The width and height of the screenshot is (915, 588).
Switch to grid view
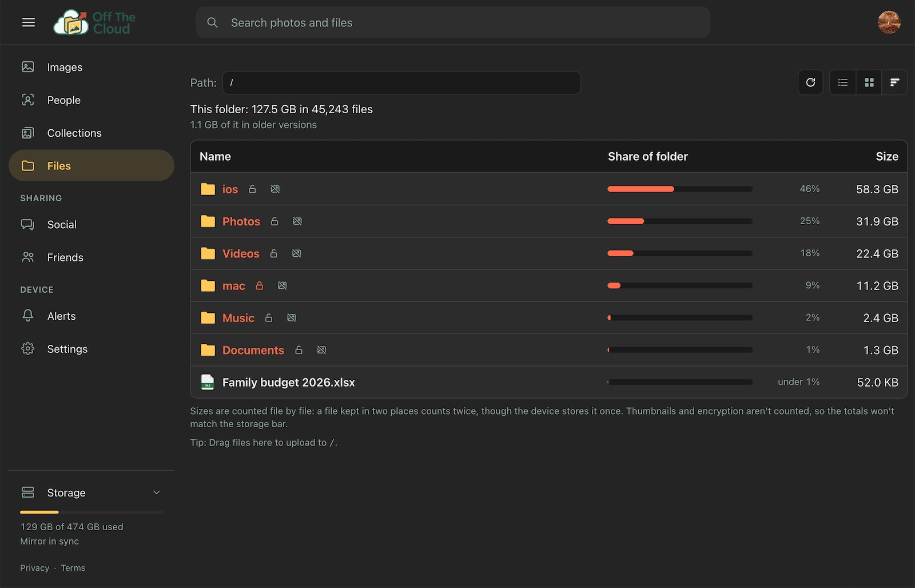[x=869, y=82]
